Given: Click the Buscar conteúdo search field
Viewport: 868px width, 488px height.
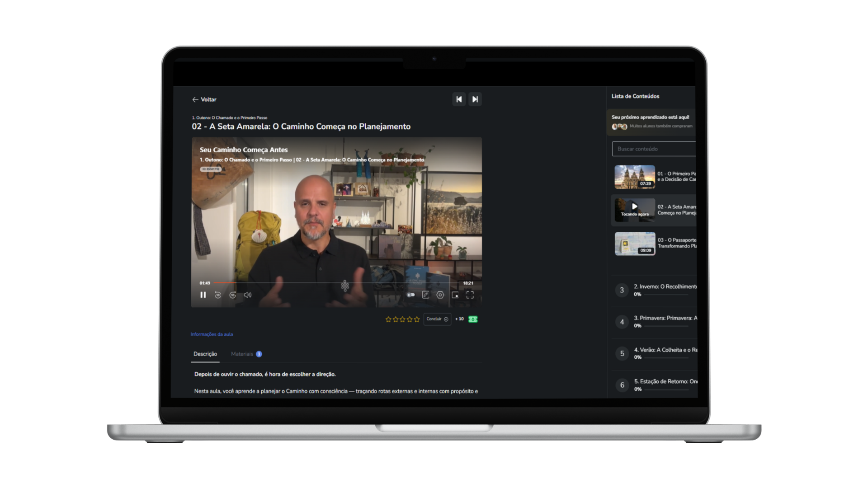Looking at the screenshot, I should click(x=654, y=149).
